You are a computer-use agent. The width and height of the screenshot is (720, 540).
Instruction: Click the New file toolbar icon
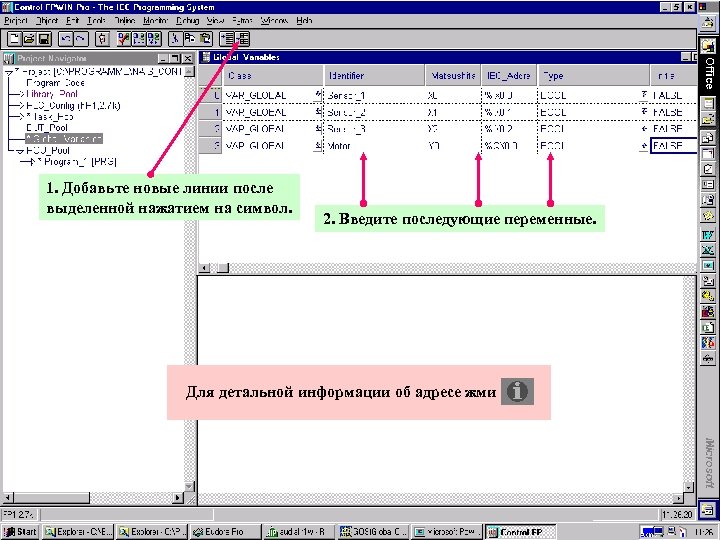pos(14,39)
